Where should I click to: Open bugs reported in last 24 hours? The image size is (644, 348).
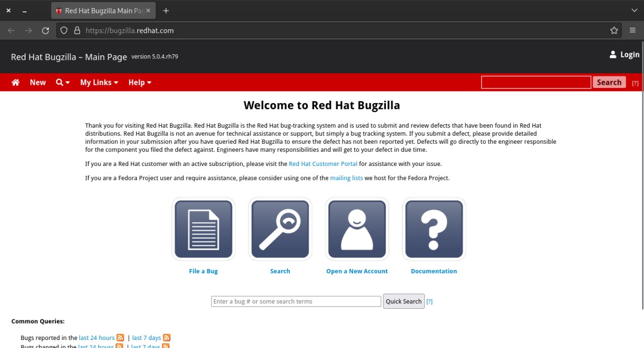click(x=97, y=338)
